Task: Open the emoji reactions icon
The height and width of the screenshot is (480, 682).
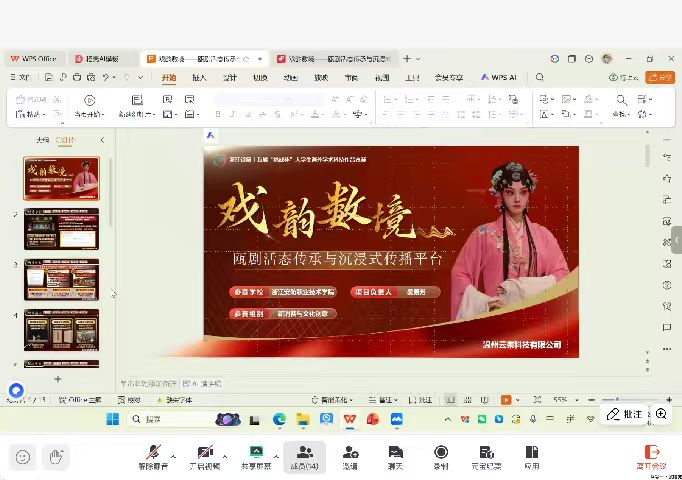Action: click(x=22, y=456)
